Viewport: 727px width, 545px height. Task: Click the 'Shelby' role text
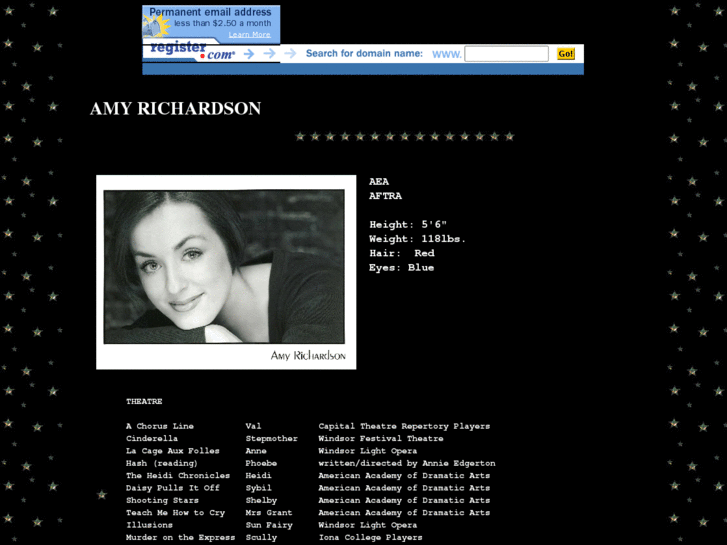[x=261, y=500]
